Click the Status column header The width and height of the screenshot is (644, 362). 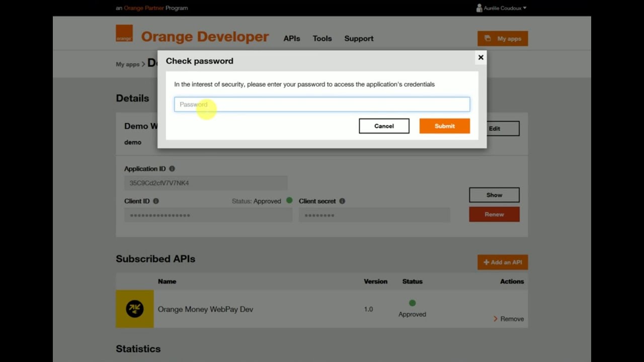pos(413,282)
